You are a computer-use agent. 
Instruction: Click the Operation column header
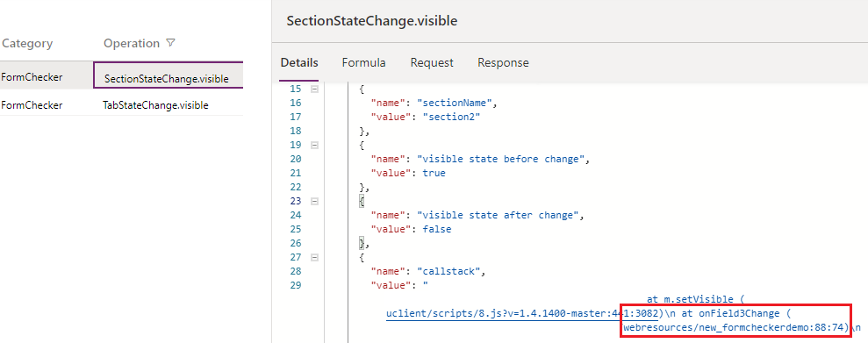(131, 43)
